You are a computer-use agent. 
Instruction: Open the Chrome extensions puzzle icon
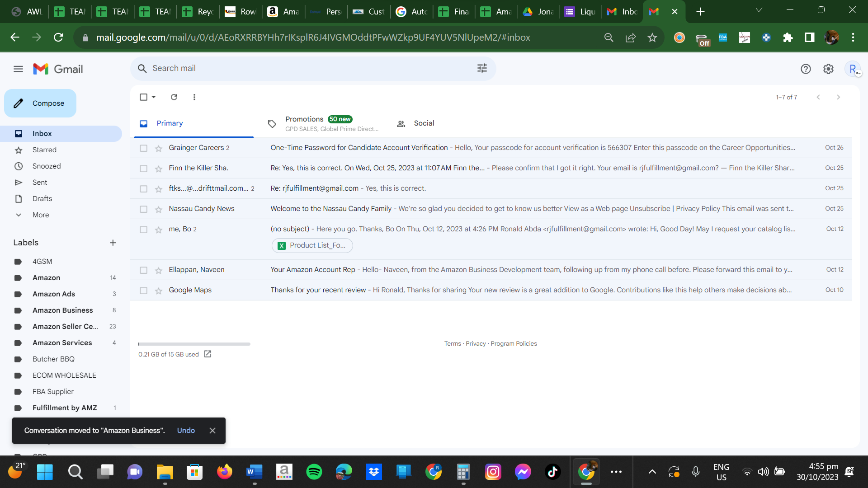click(x=788, y=38)
